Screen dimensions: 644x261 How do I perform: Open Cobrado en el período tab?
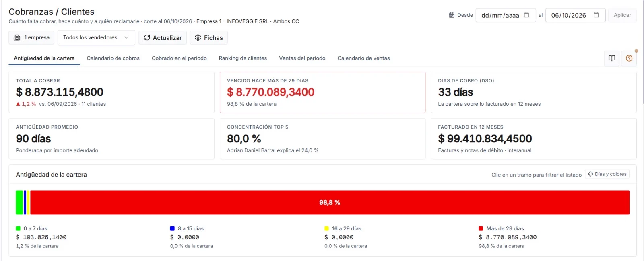click(179, 58)
